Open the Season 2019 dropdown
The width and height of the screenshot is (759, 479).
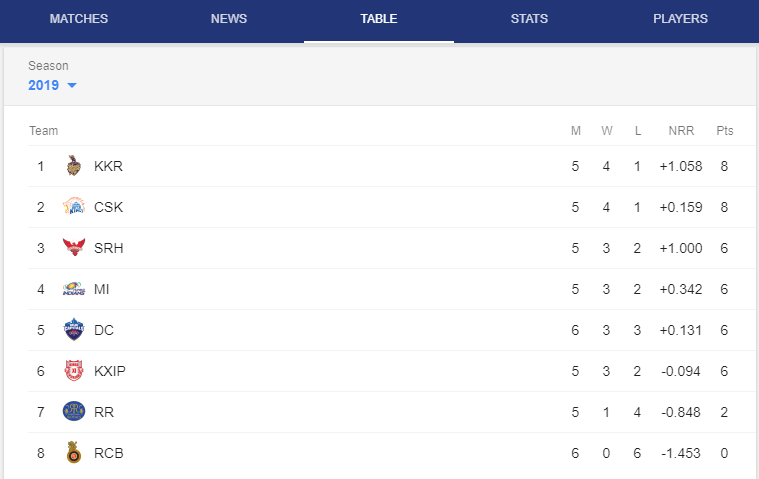pyautogui.click(x=52, y=85)
